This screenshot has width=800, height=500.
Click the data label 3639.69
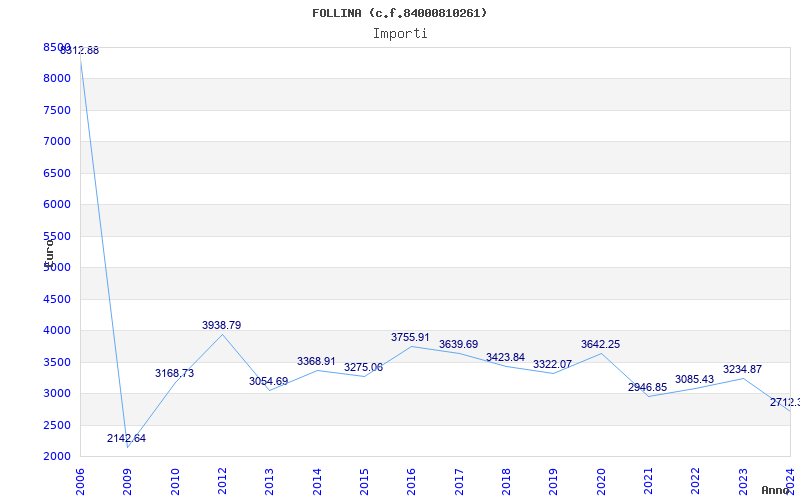(458, 345)
